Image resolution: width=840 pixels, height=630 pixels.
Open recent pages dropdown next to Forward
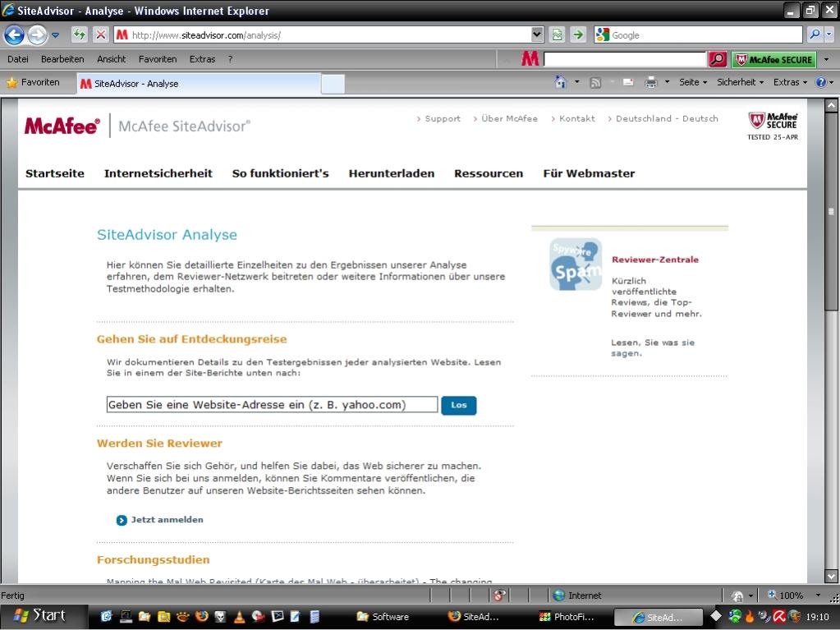click(55, 35)
